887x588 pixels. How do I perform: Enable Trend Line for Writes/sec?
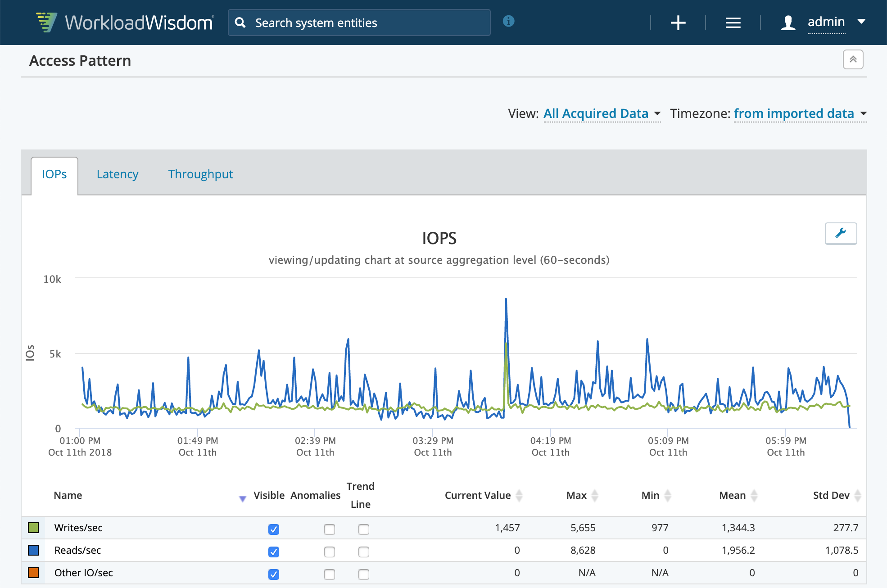[x=364, y=529]
